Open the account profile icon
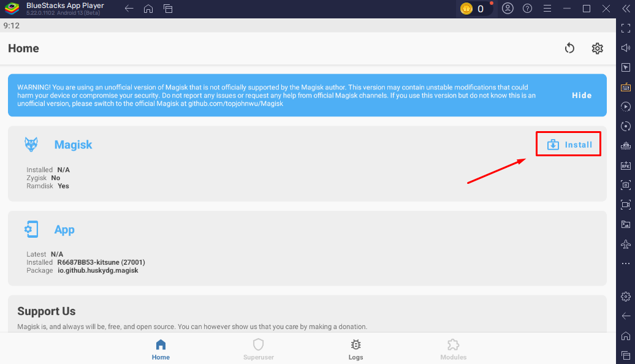This screenshot has width=635, height=364. (x=508, y=9)
